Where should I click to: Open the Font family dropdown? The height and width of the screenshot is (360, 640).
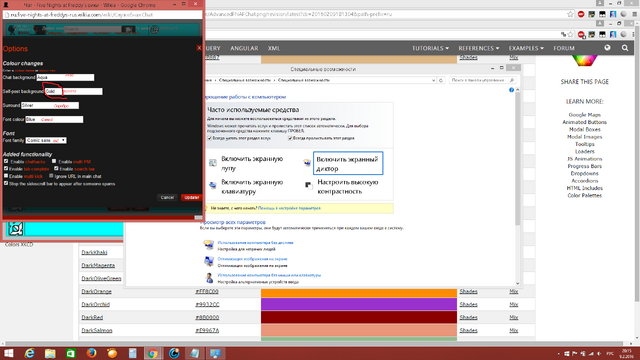click(x=46, y=140)
